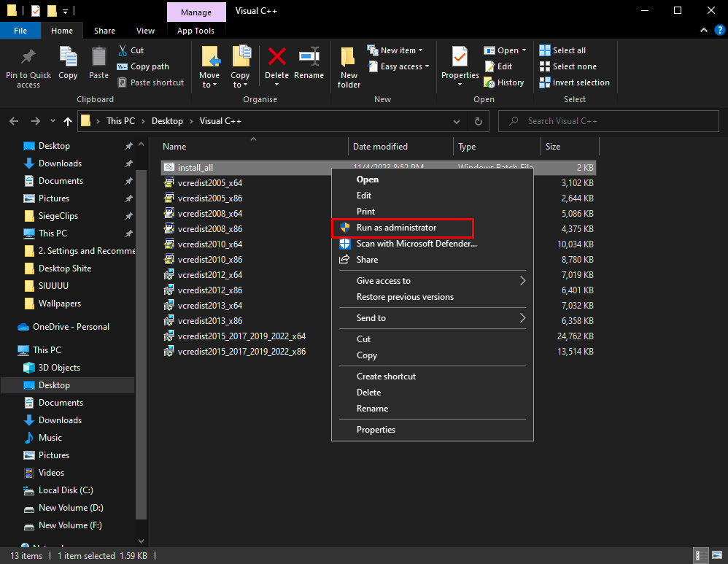This screenshot has height=564, width=728.
Task: Click the Rename ribbon icon
Action: click(309, 57)
